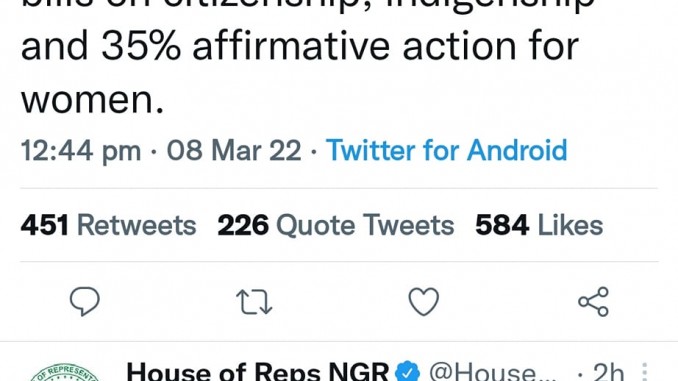Click the 08 Mar 22 date
Screen dimensions: 678x381
[x=234, y=150]
